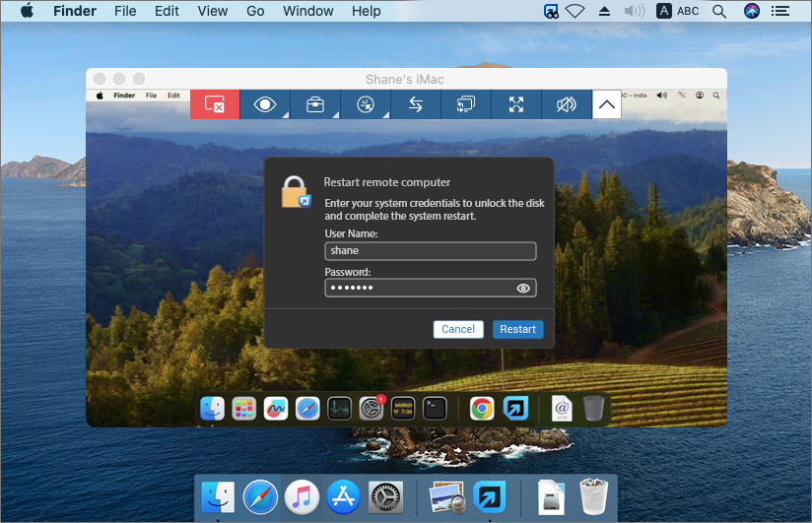Show password using the eye icon
This screenshot has height=523, width=812.
(x=523, y=289)
